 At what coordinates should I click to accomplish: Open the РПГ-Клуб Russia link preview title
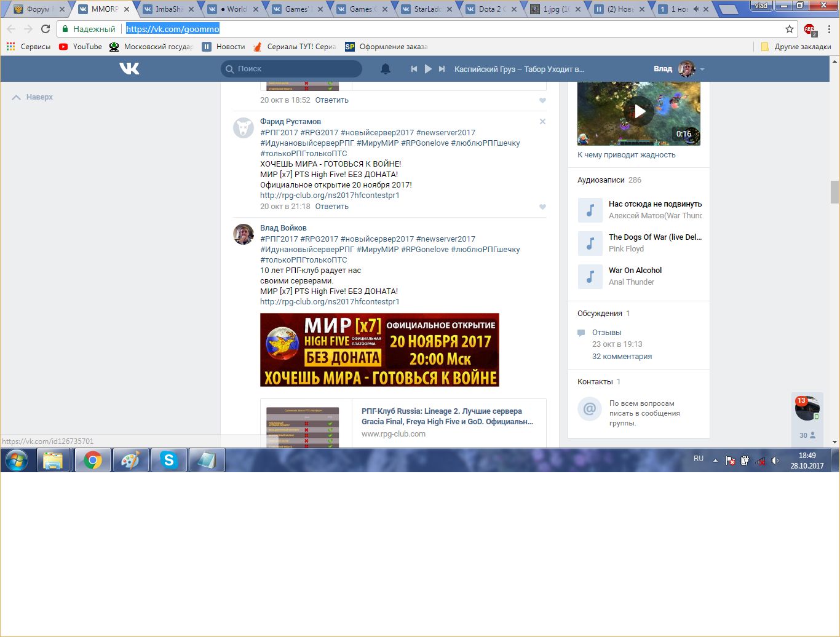[447, 416]
